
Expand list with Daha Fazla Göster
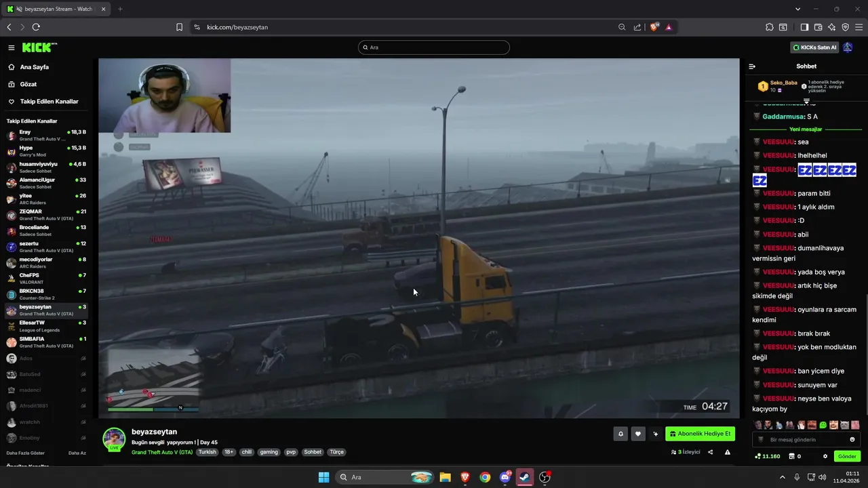coord(26,453)
